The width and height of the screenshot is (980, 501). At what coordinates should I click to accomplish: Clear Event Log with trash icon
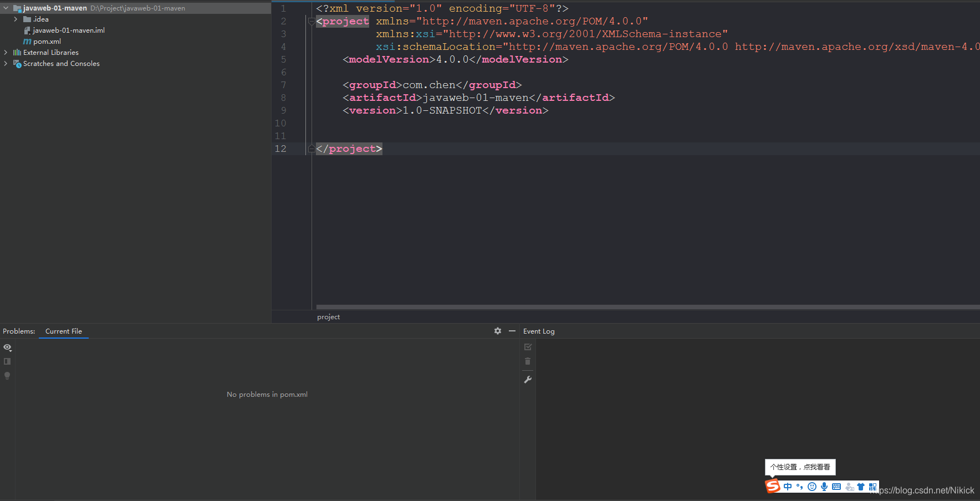528,361
